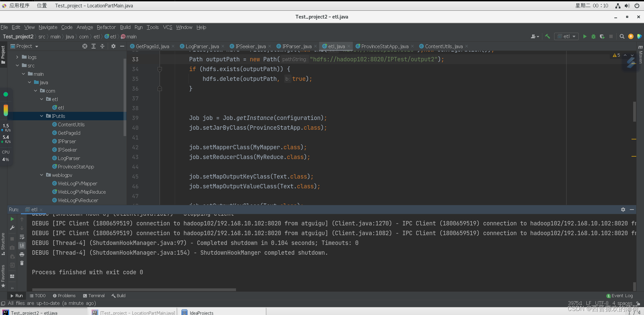Click the gray Stop square in top toolbar

[611, 36]
